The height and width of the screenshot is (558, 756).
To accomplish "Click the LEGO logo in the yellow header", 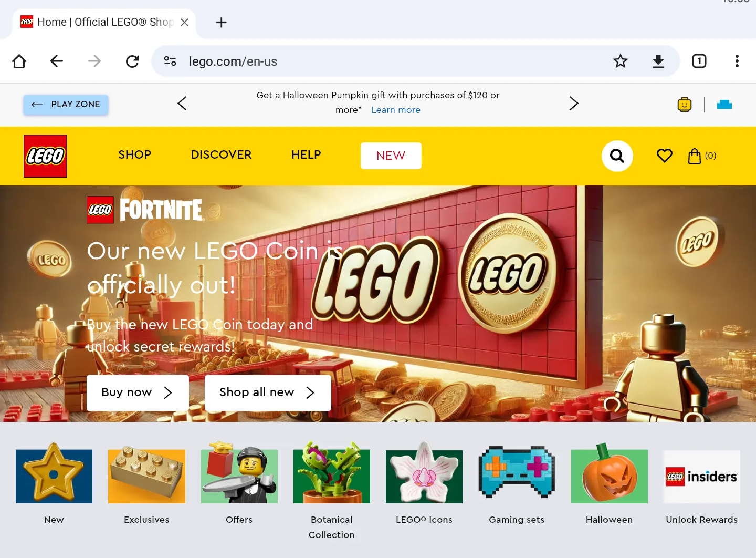I will 45,156.
